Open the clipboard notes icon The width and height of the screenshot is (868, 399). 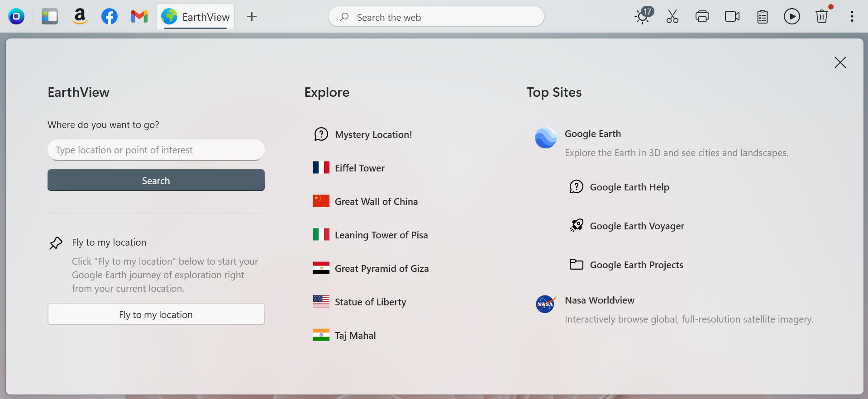tap(763, 17)
